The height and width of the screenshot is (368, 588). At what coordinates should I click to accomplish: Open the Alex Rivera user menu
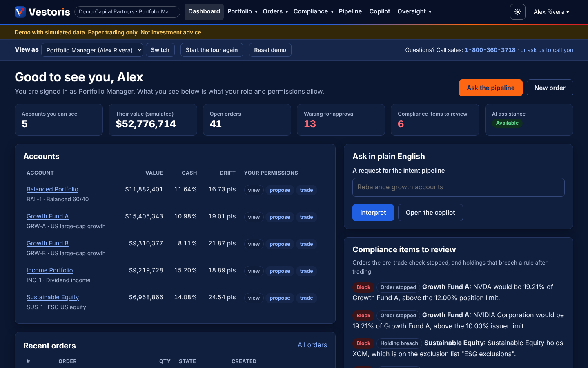tap(551, 12)
